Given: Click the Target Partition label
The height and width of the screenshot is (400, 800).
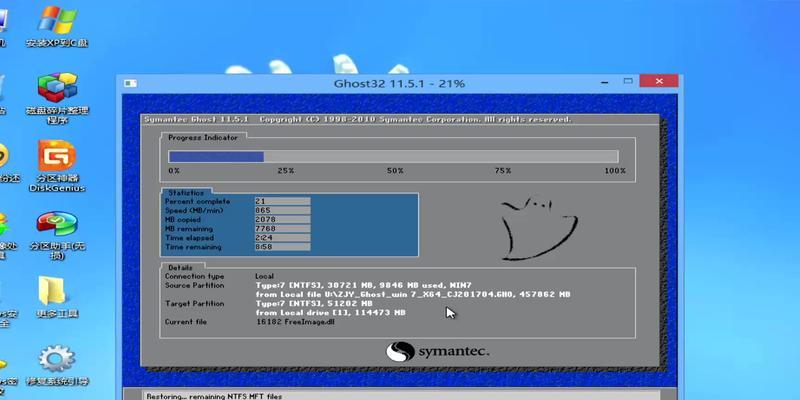Looking at the screenshot, I should (x=194, y=304).
